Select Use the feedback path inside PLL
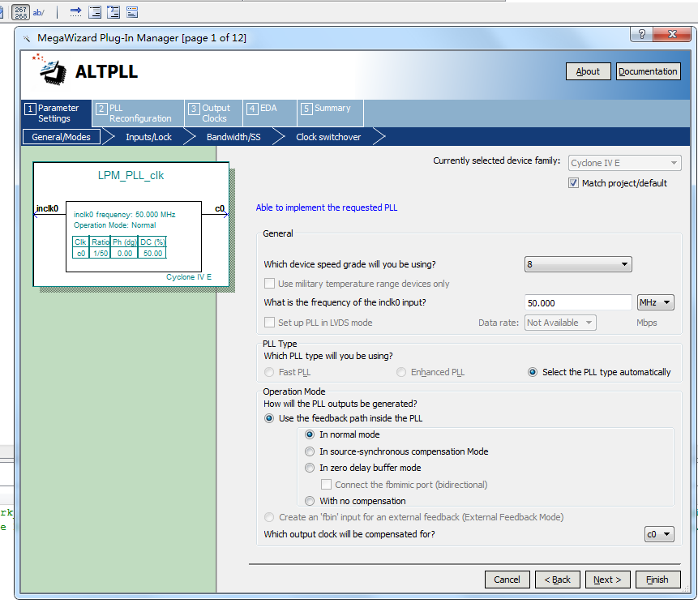The width and height of the screenshot is (698, 616). 269,418
